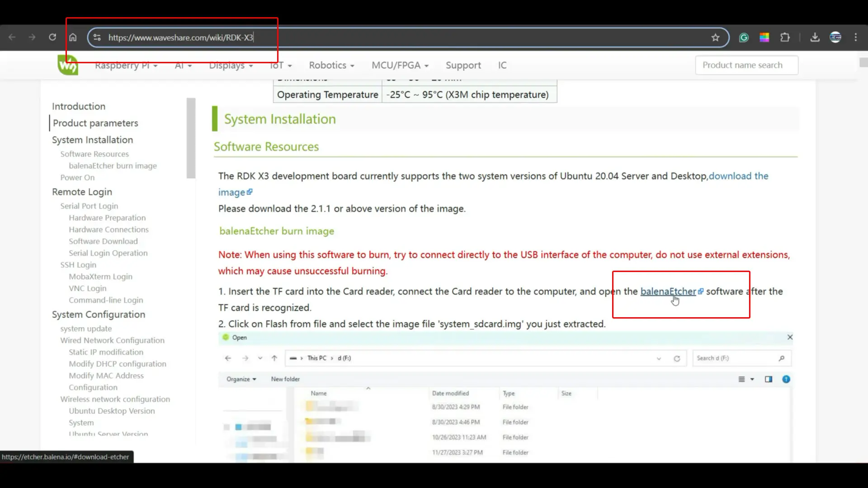Expand the MCU/FPGA navigation menu

tap(400, 66)
